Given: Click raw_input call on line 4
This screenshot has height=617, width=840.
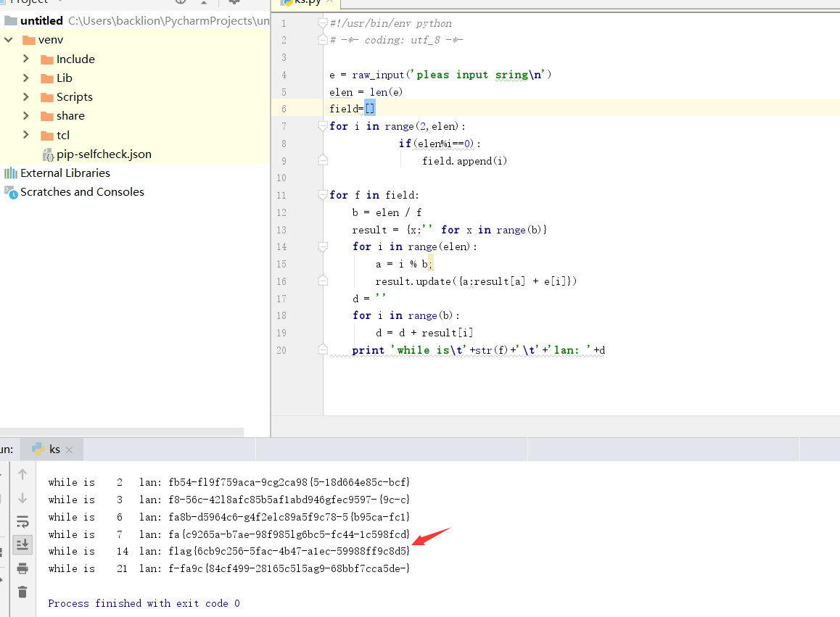Looking at the screenshot, I should (x=452, y=75).
